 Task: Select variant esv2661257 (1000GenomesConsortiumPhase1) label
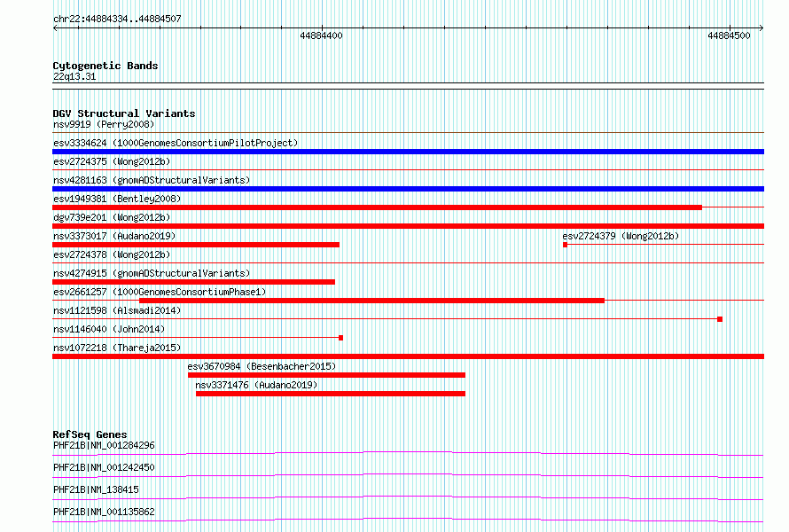pyautogui.click(x=160, y=292)
